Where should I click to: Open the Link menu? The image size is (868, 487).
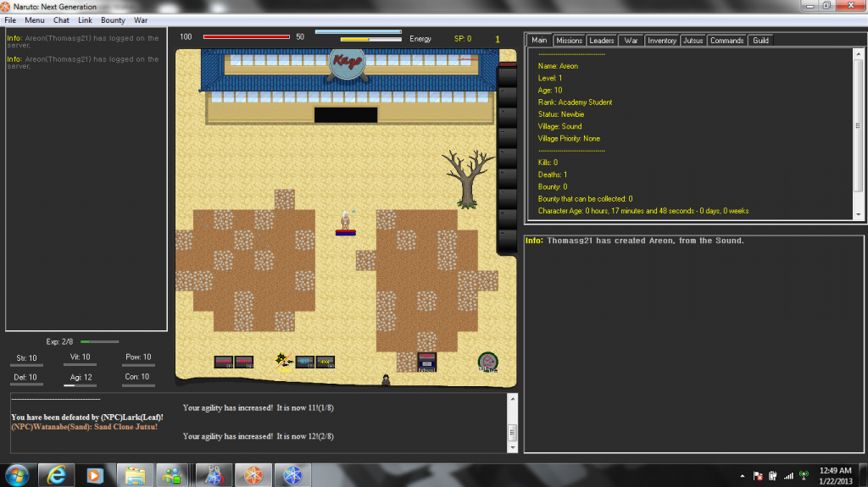85,20
